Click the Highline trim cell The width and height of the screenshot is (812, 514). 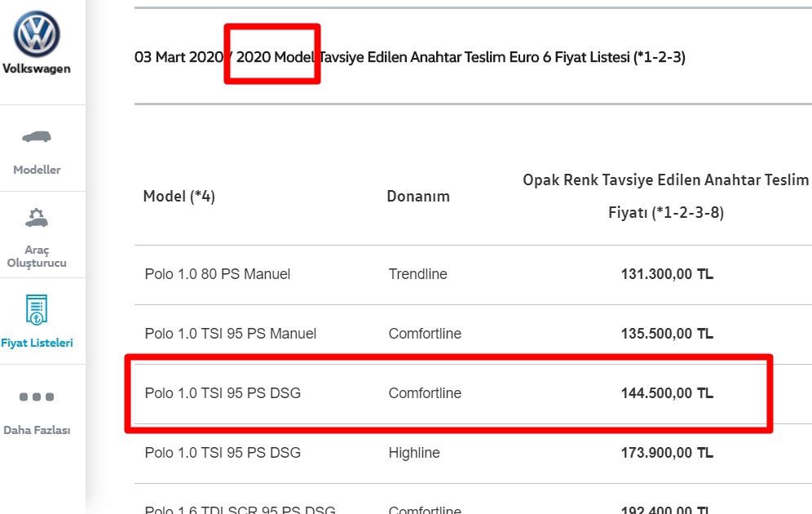pyautogui.click(x=414, y=453)
